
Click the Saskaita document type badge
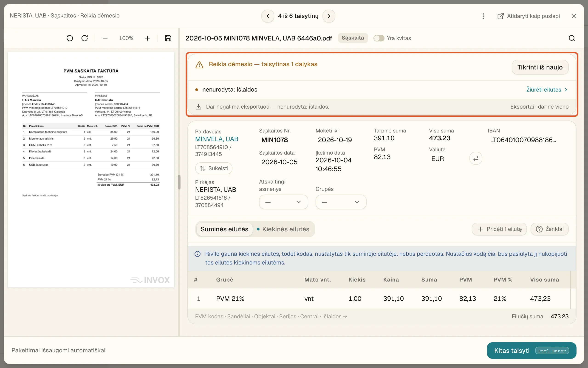pyautogui.click(x=353, y=38)
